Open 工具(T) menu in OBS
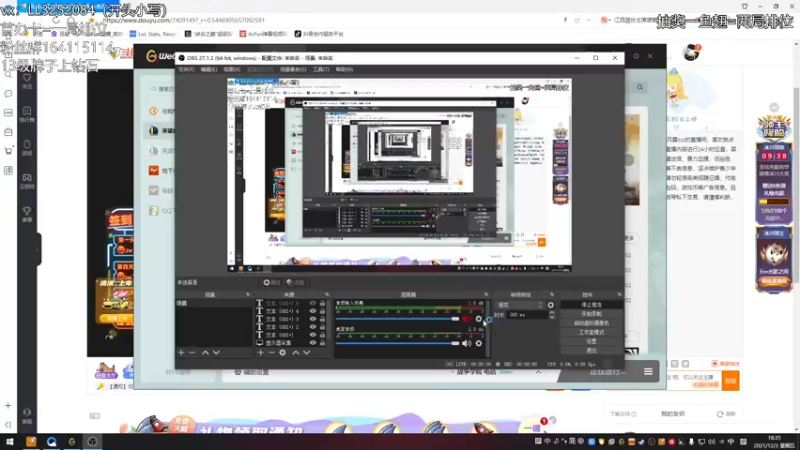 [x=321, y=69]
